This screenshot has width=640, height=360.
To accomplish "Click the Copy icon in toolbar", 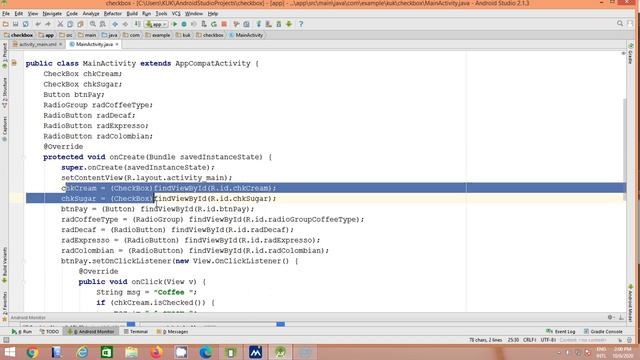I will [70, 24].
